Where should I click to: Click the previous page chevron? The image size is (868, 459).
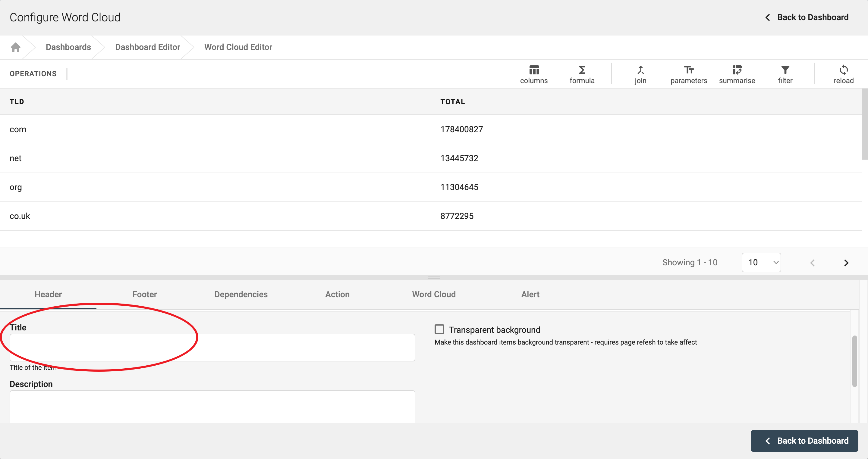(813, 263)
